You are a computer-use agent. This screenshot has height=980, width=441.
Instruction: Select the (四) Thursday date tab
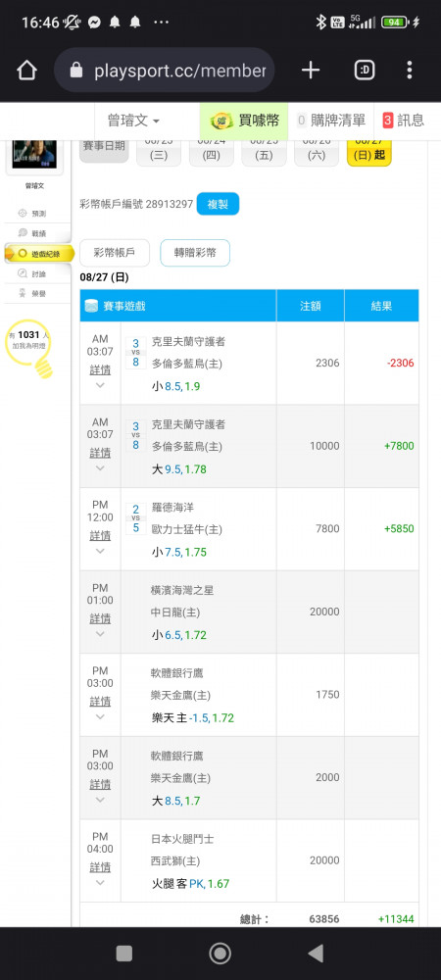click(211, 152)
